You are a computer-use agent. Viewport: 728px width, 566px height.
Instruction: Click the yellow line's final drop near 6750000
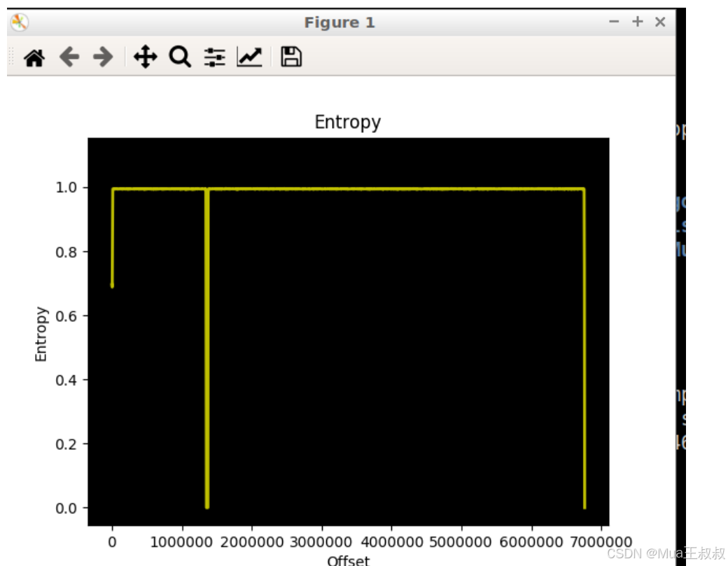pos(584,348)
